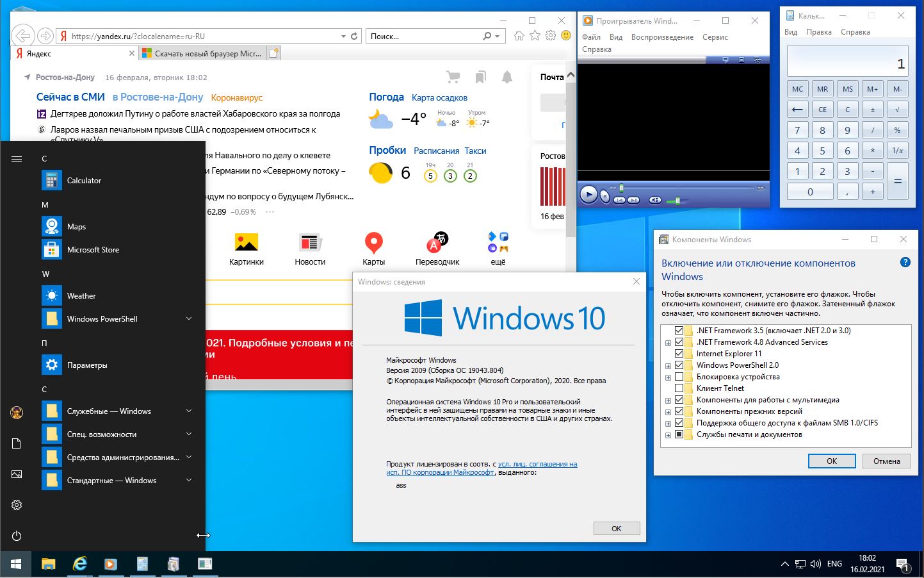
Task: Open the усл. лиц. соглашения link
Action: (x=537, y=464)
